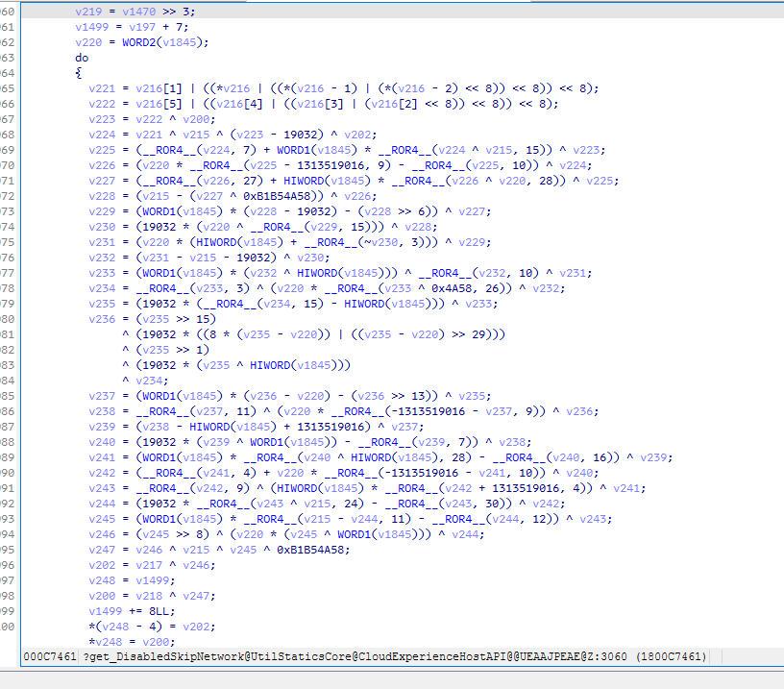Select the line 'v200 = v218 ^ v247;'
784x689 pixels.
coord(152,596)
